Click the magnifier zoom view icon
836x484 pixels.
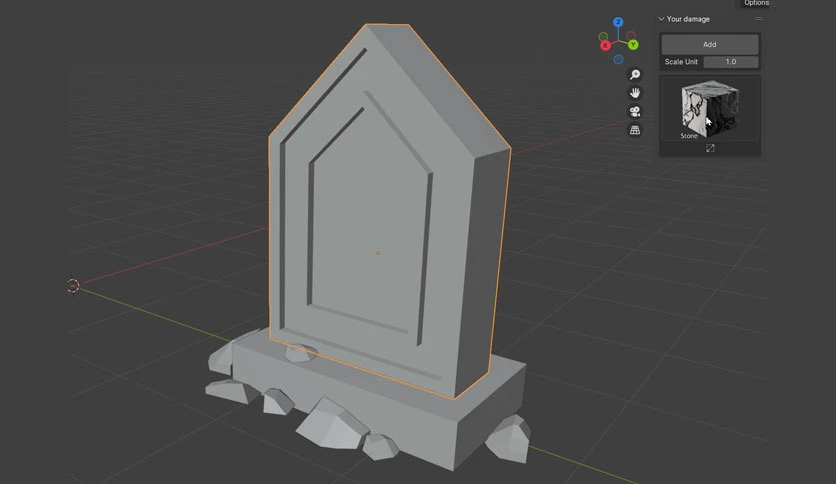pyautogui.click(x=634, y=74)
